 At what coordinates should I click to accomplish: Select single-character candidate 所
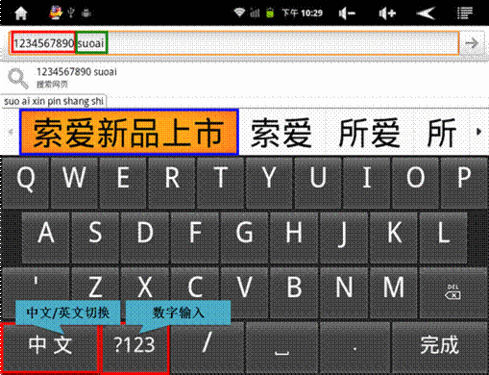[x=441, y=132]
